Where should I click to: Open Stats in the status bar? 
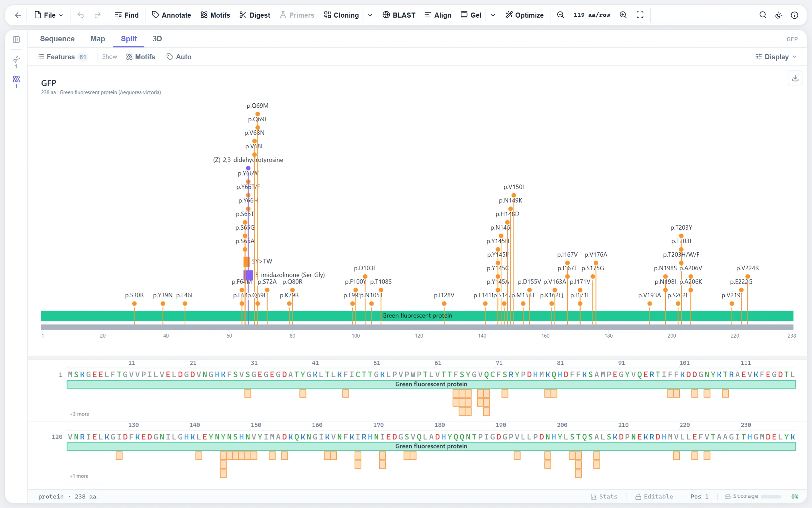[x=604, y=496]
